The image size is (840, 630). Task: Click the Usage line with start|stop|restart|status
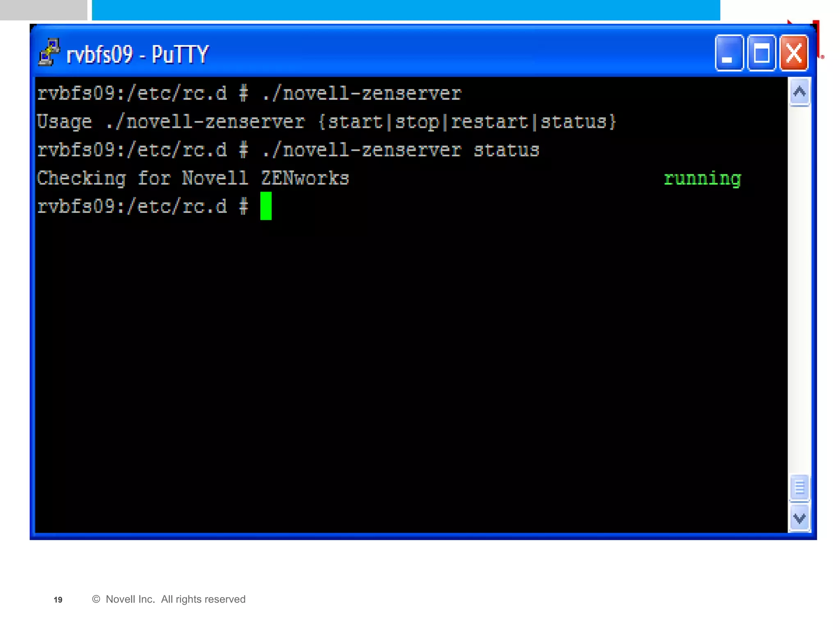326,122
